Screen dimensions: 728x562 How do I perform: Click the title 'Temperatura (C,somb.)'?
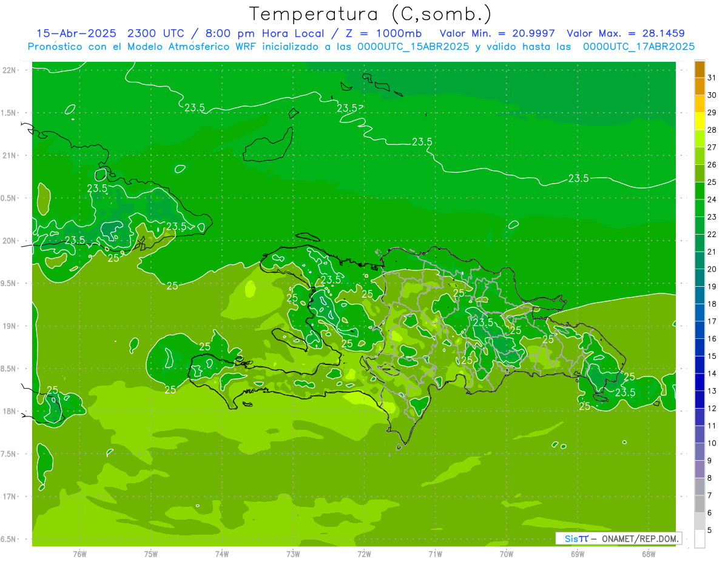coord(371,14)
